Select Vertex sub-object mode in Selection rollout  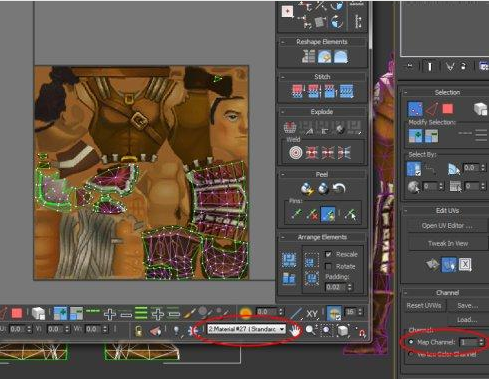[x=415, y=109]
